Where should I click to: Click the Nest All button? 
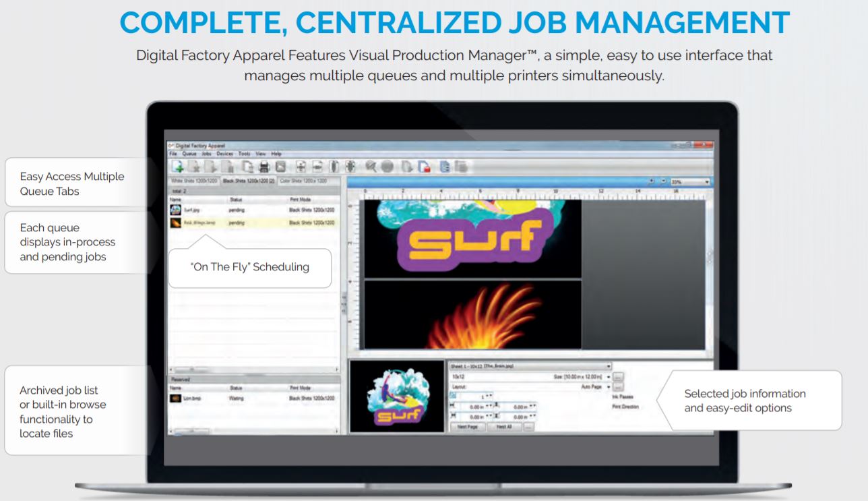(505, 427)
